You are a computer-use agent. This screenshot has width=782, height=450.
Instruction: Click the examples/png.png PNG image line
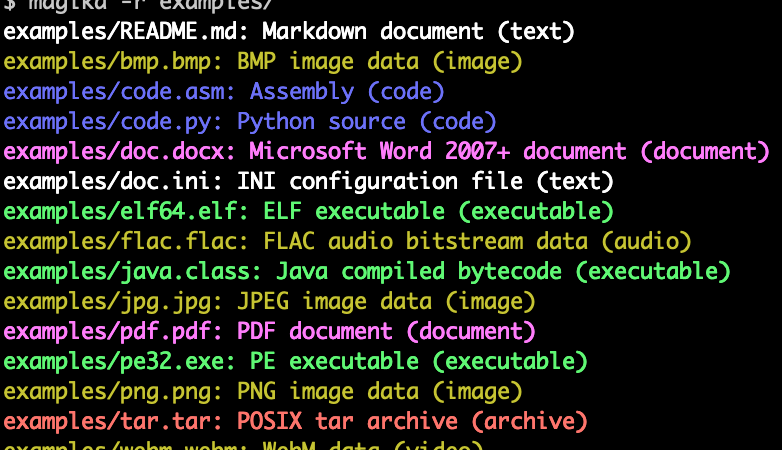pyautogui.click(x=263, y=392)
